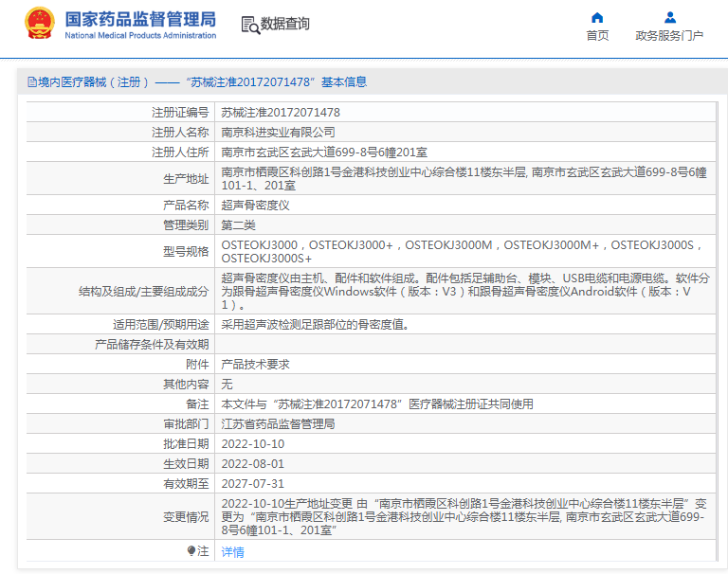
Task: Click the 注册证编号 label
Action: 180,113
